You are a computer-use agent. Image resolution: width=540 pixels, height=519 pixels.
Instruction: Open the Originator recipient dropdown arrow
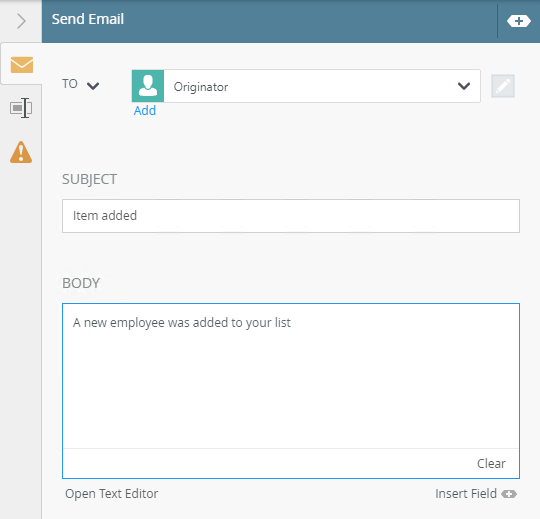(x=464, y=86)
